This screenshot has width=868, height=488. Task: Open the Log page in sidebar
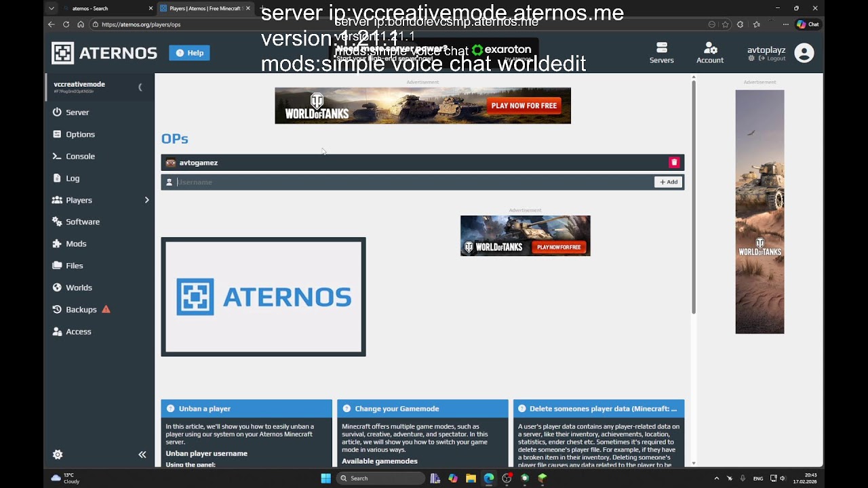pos(73,178)
